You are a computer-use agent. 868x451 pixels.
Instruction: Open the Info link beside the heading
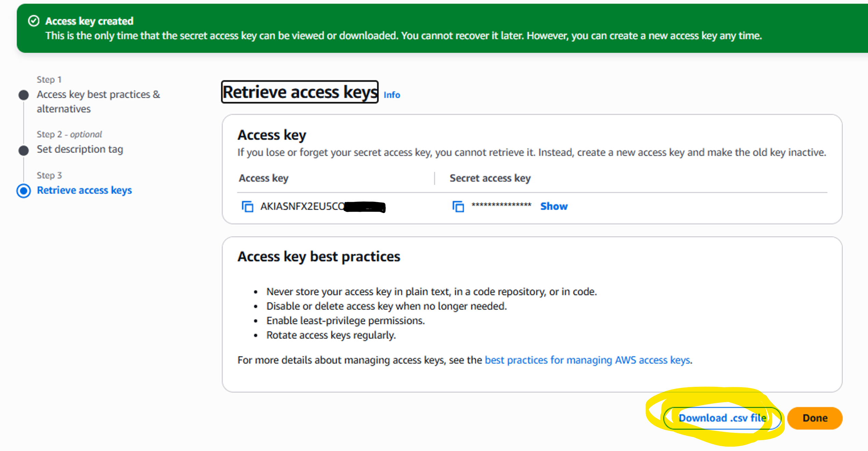click(392, 95)
